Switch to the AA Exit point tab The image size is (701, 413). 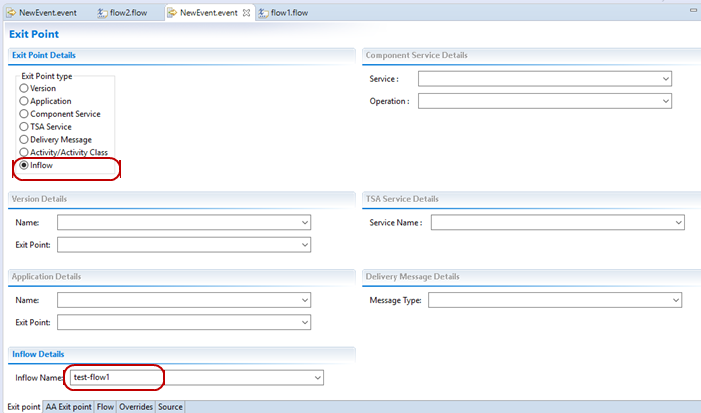pyautogui.click(x=68, y=407)
